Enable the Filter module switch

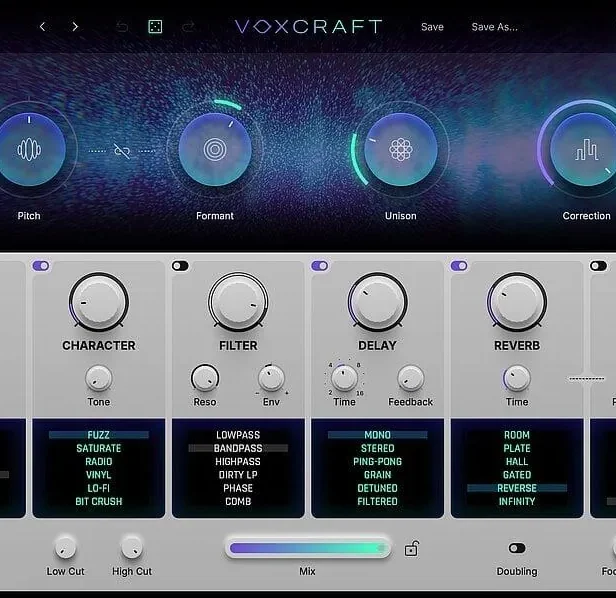[180, 266]
